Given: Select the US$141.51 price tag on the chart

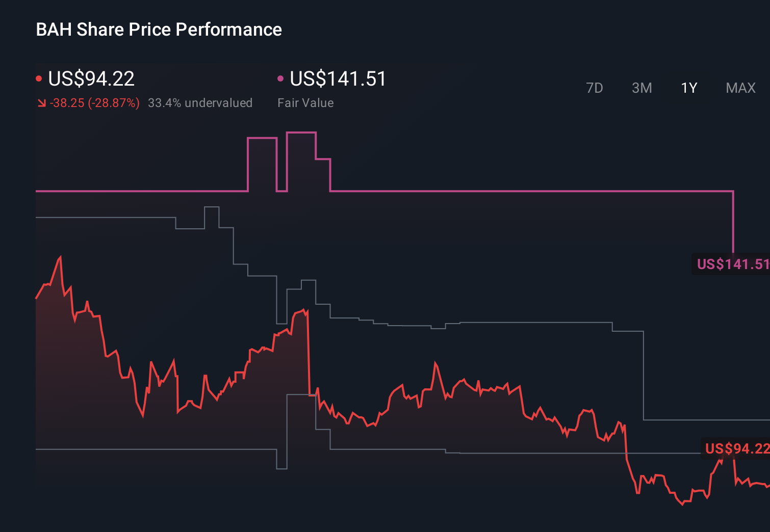Looking at the screenshot, I should 733,264.
